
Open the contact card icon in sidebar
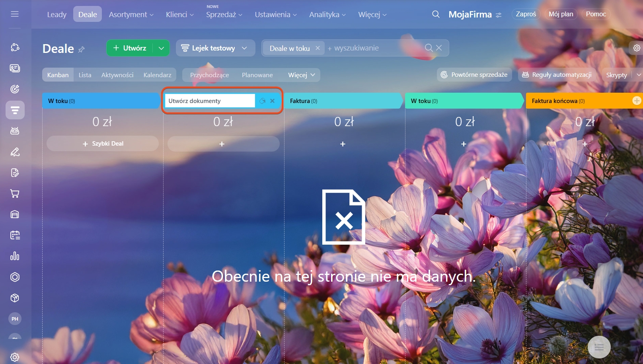pyautogui.click(x=15, y=68)
